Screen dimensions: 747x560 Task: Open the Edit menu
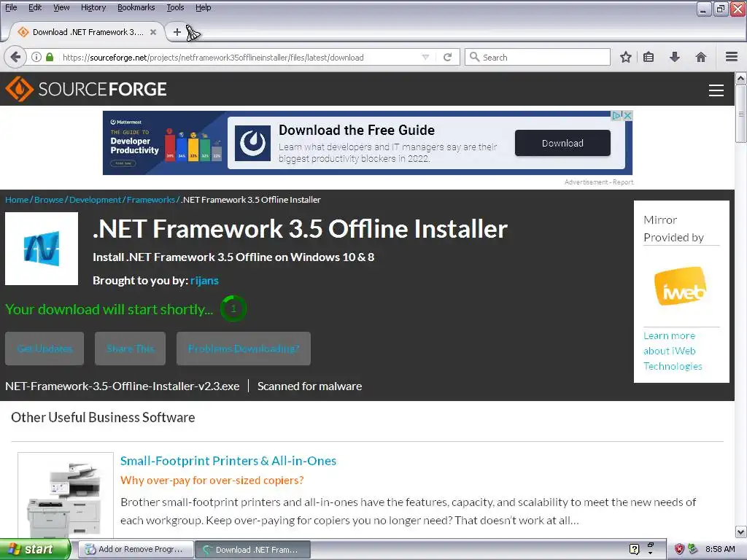[x=35, y=7]
